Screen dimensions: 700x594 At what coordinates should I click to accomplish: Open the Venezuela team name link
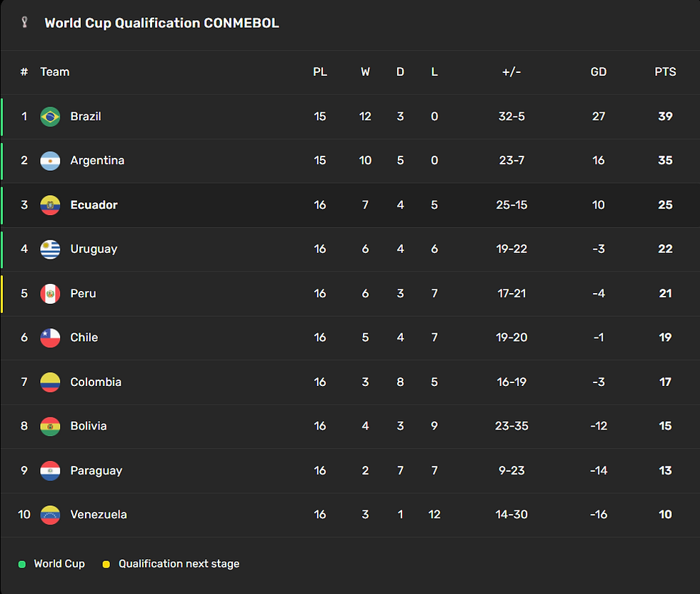click(99, 515)
